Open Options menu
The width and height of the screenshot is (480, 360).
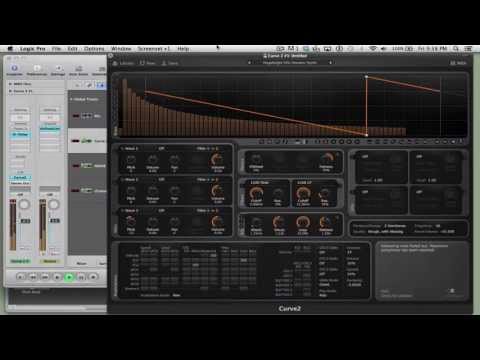click(x=94, y=49)
